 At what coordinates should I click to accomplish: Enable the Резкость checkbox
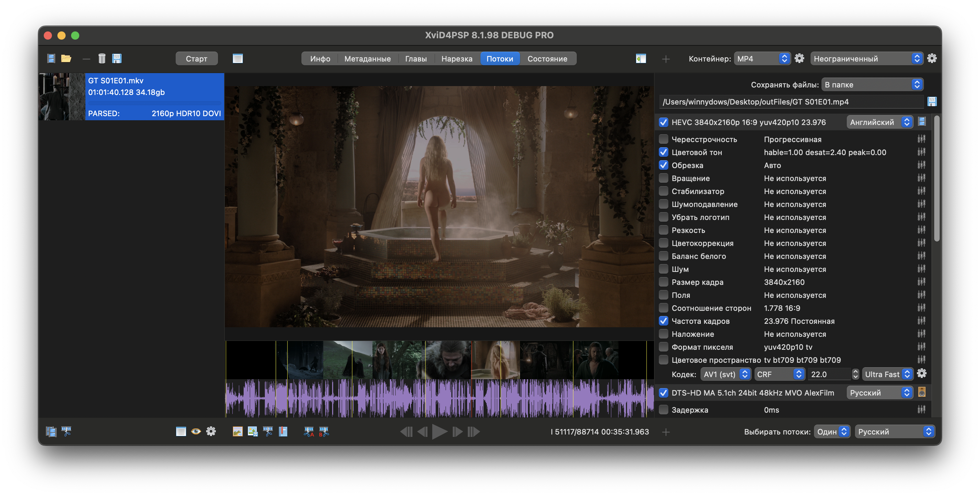click(x=664, y=230)
